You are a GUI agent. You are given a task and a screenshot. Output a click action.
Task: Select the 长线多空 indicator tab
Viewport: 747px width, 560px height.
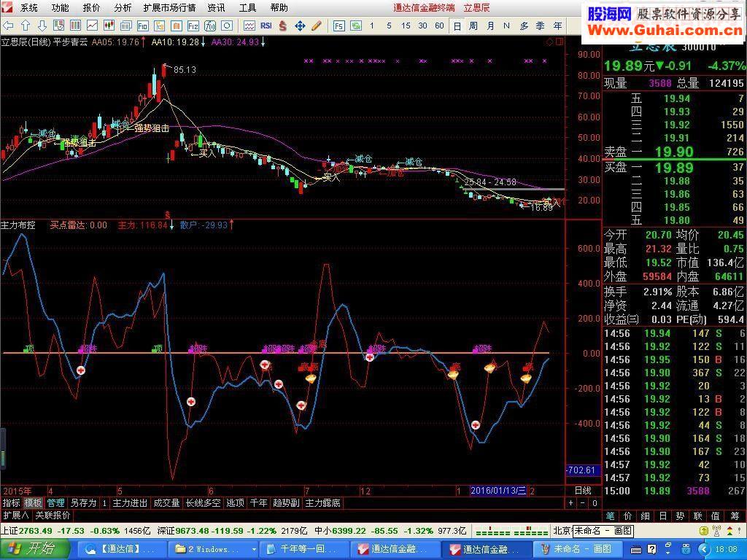point(203,503)
